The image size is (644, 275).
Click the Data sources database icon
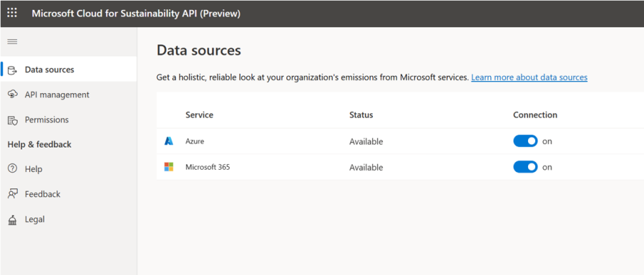12,70
